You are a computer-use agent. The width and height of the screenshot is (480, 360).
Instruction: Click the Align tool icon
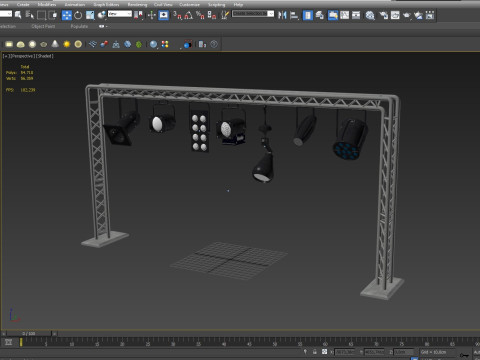click(294, 15)
